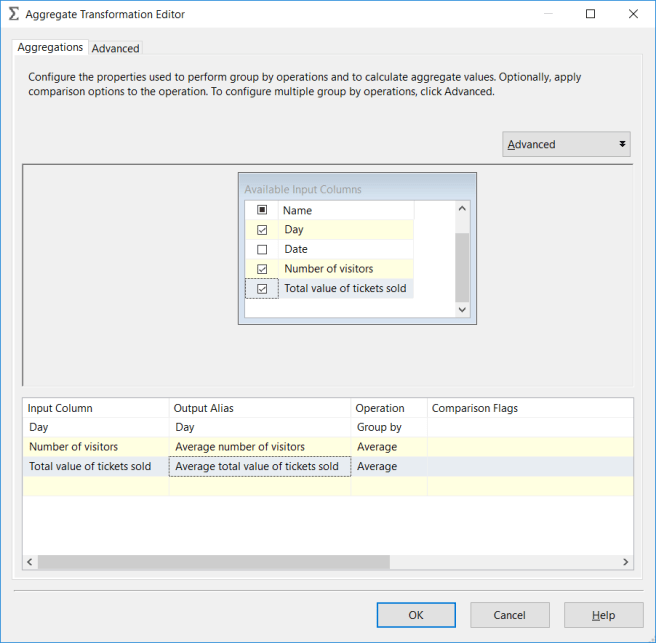The height and width of the screenshot is (643, 656).
Task: Close the Aggregate Transformation Editor dialog
Action: tap(633, 14)
